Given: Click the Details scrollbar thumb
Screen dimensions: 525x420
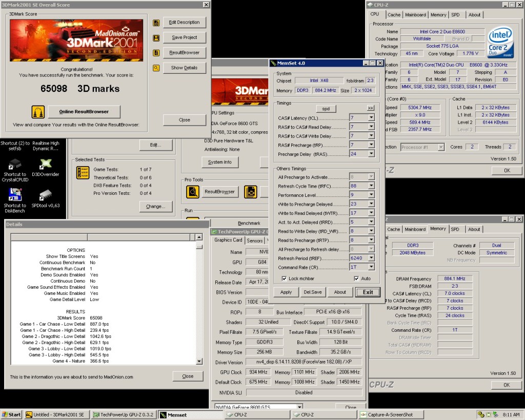Looking at the screenshot, I should [199, 247].
